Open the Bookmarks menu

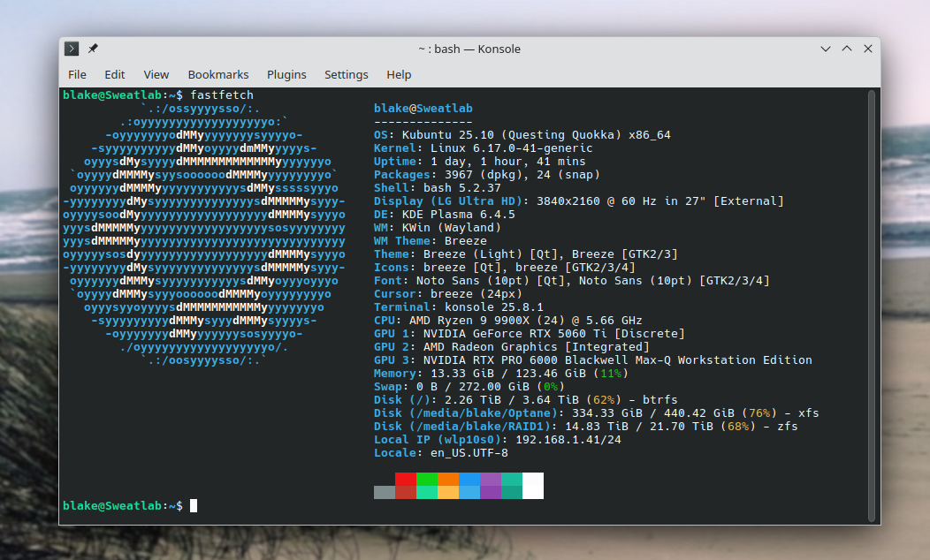coord(218,75)
